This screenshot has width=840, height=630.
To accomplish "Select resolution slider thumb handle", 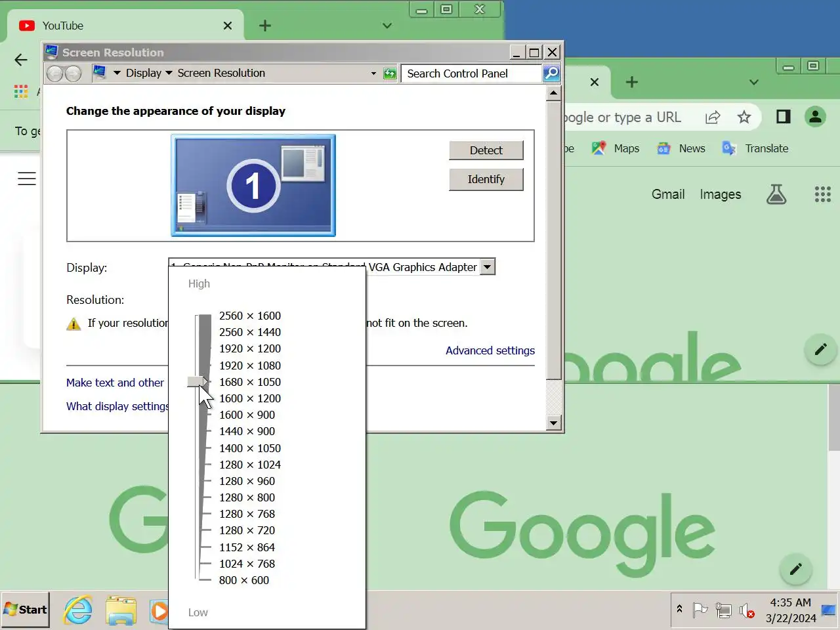I will [x=197, y=381].
